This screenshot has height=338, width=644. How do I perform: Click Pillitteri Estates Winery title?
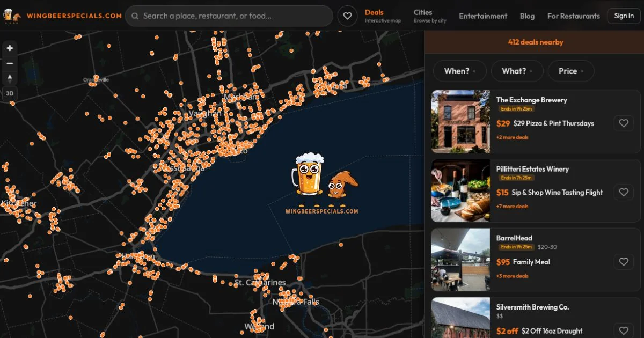(x=532, y=169)
